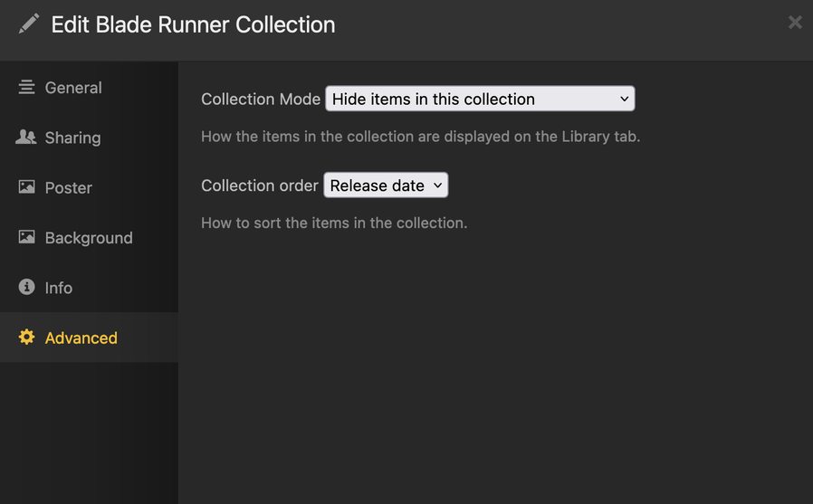
Task: Click the Info circle icon
Action: click(26, 287)
